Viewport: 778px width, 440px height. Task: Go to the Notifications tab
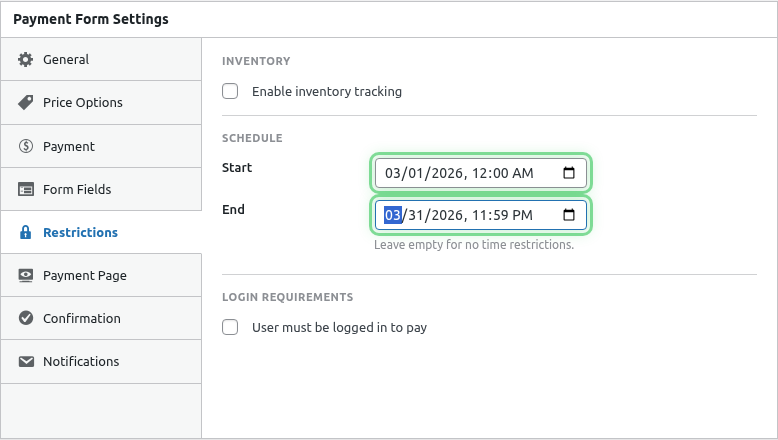[81, 361]
